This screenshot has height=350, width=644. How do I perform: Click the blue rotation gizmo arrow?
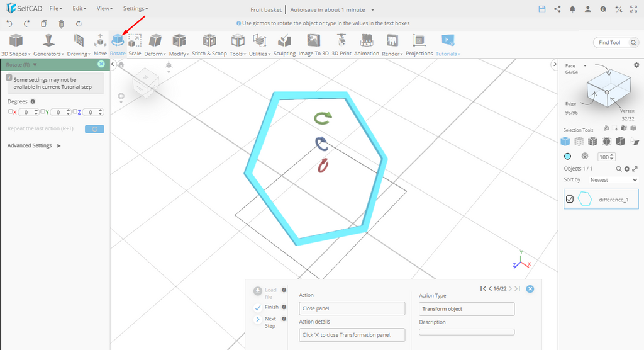point(321,144)
